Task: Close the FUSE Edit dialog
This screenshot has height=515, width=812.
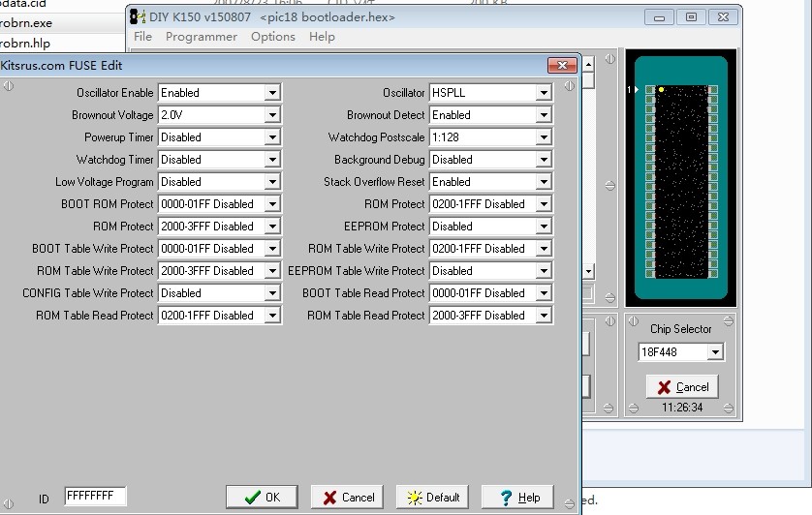Action: [x=562, y=65]
